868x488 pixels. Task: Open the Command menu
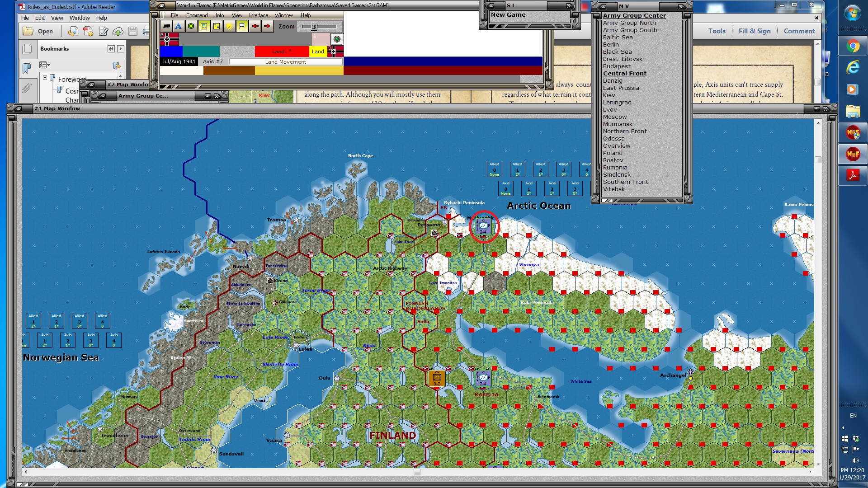click(197, 15)
